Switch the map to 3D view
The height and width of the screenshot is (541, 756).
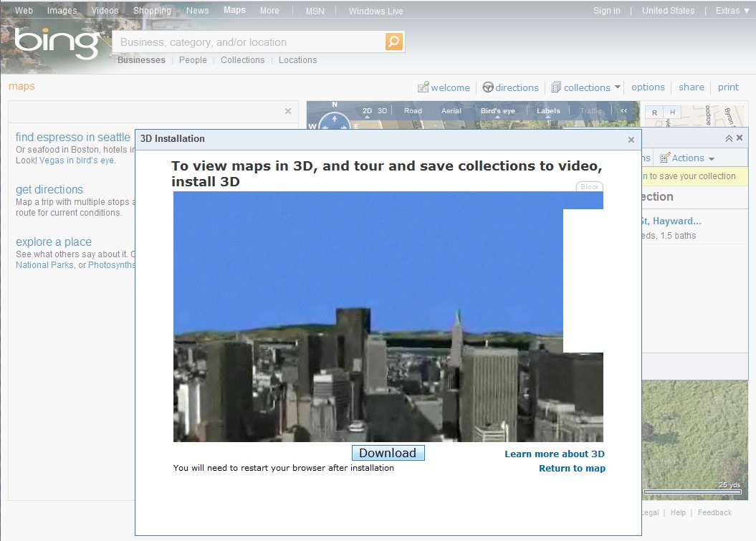pyautogui.click(x=383, y=111)
